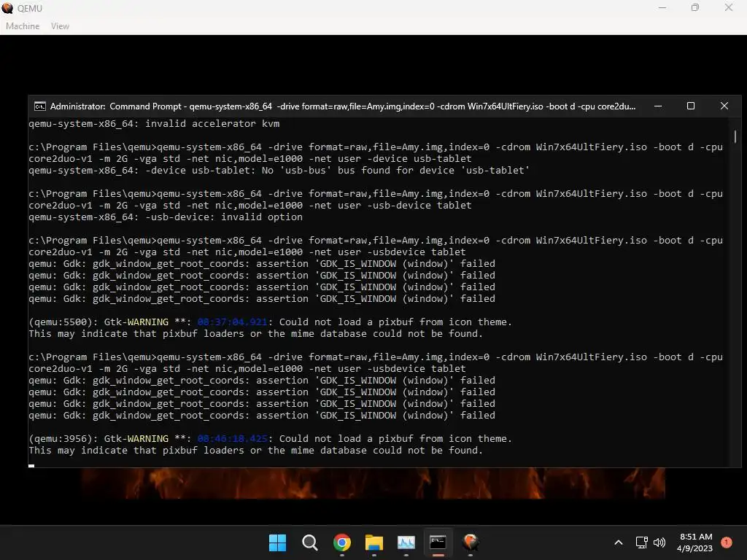Switch to QEMU icon in taskbar
The image size is (747, 560).
click(x=471, y=542)
